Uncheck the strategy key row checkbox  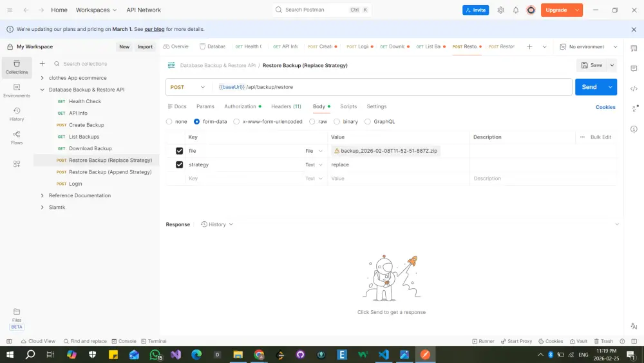tap(180, 165)
